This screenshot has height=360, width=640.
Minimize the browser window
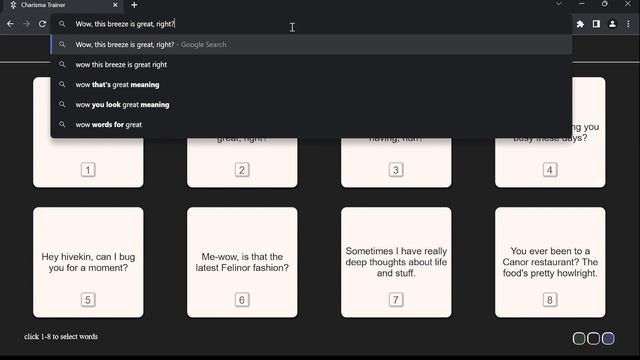[582, 4]
